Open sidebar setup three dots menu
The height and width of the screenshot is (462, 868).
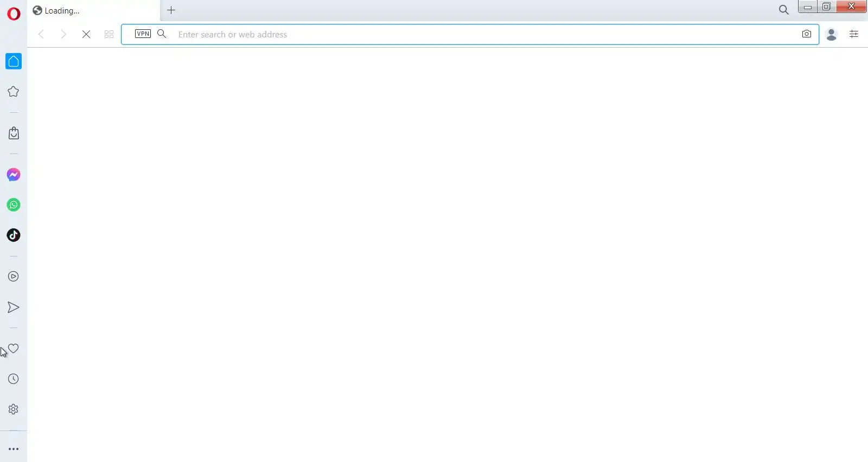point(14,449)
